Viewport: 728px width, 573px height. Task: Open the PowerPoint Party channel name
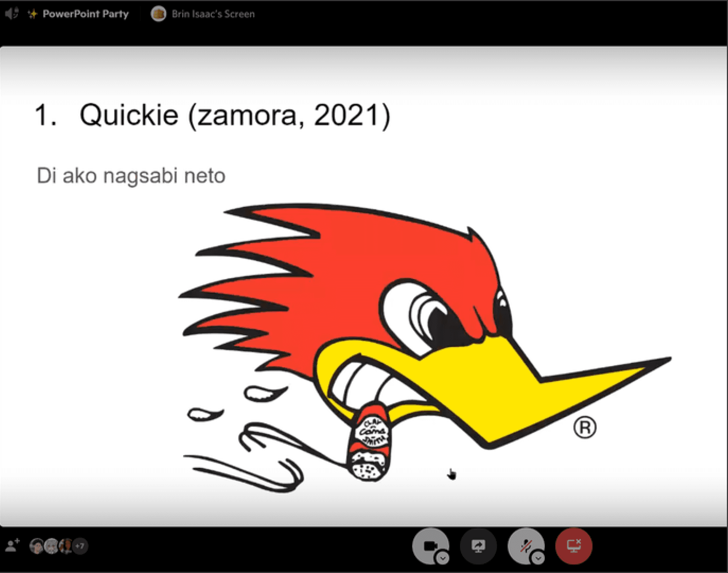[86, 14]
